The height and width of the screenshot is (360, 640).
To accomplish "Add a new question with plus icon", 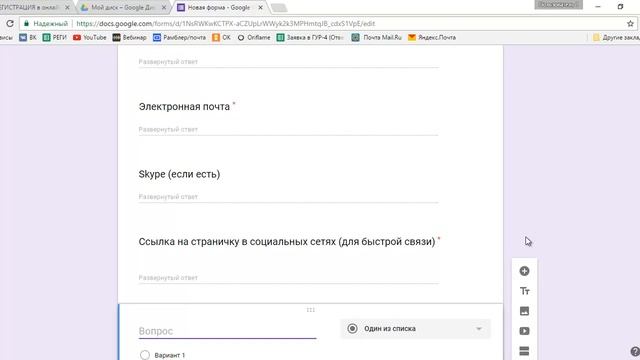I will [524, 271].
